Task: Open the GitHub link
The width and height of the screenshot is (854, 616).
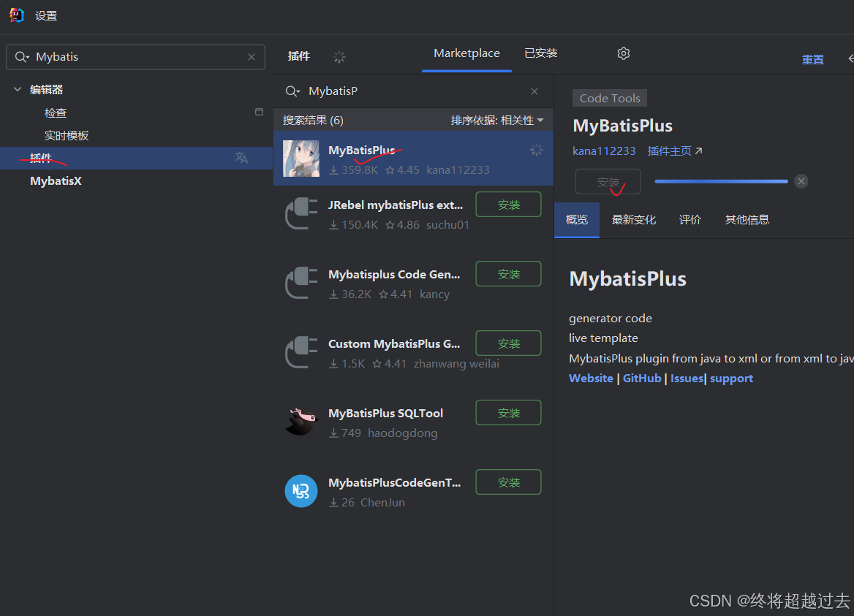Action: 642,379
